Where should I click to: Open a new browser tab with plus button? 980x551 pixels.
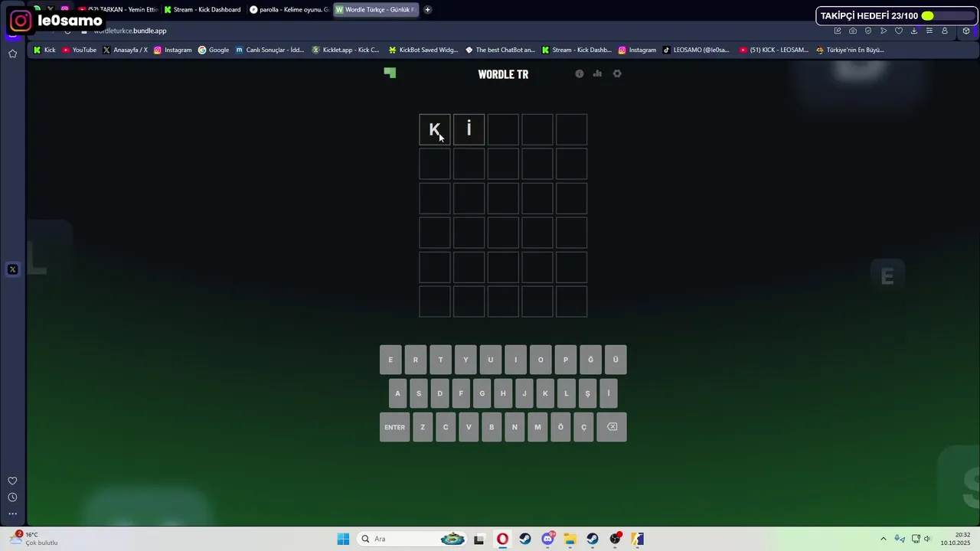coord(427,10)
